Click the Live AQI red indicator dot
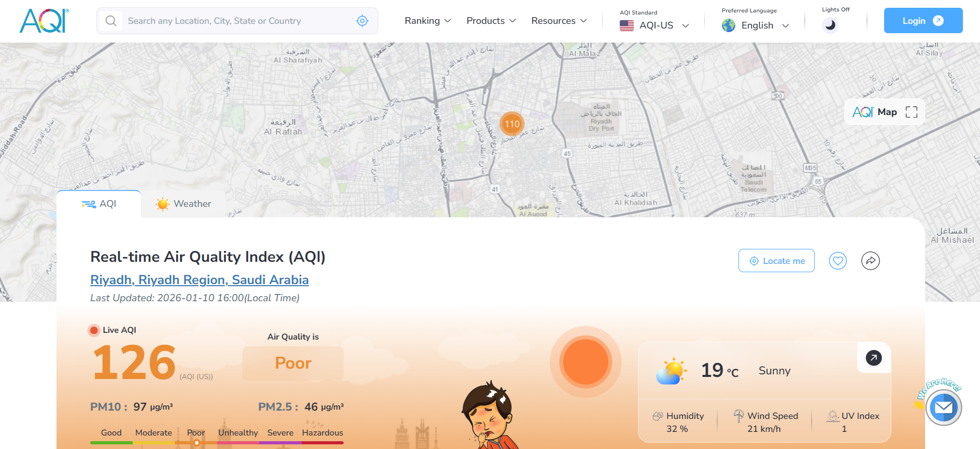The width and height of the screenshot is (980, 449). coord(94,330)
